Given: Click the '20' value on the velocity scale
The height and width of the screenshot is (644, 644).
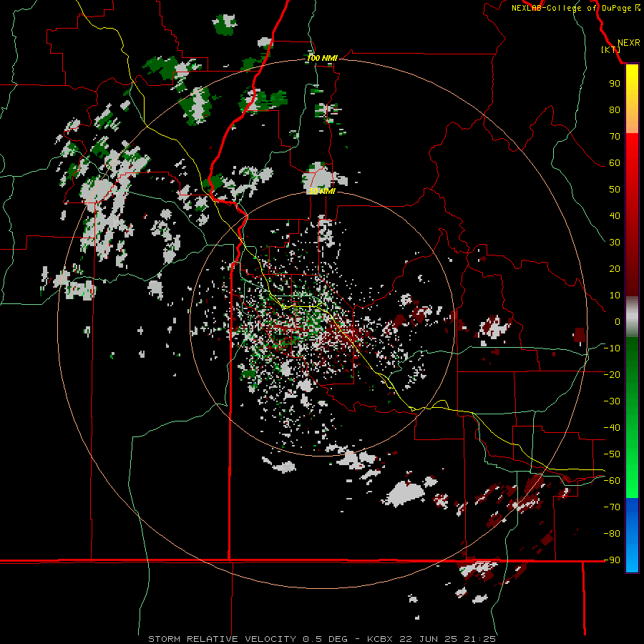Looking at the screenshot, I should [615, 269].
